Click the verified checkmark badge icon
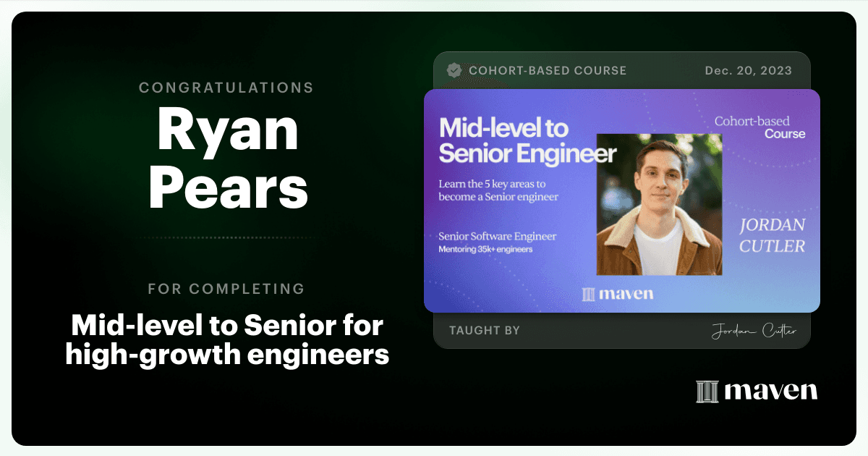 [x=454, y=70]
